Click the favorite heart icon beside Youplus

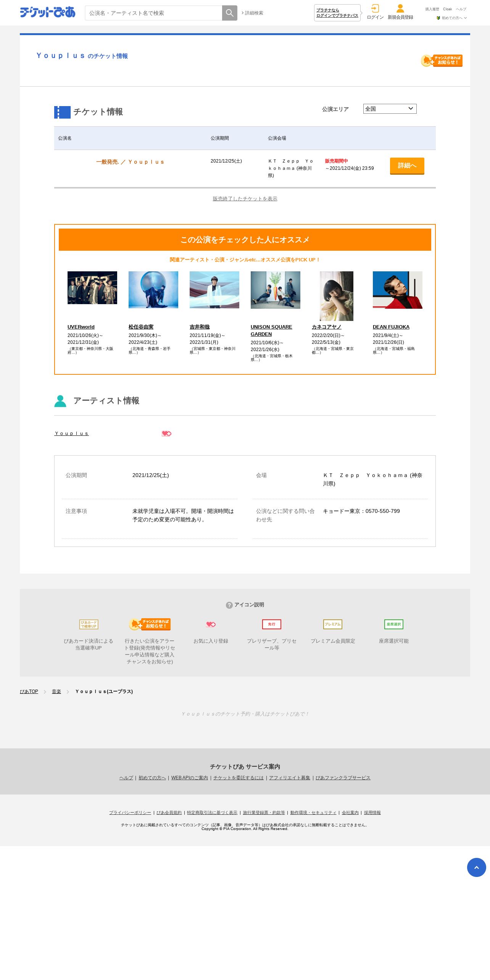166,434
